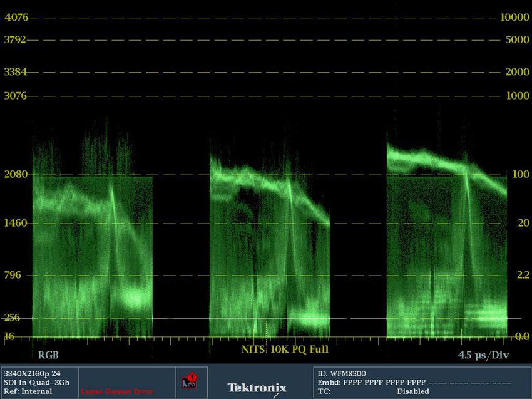Image resolution: width=532 pixels, height=399 pixels.
Task: Click the 10000 nits scale label
Action: [x=514, y=17]
